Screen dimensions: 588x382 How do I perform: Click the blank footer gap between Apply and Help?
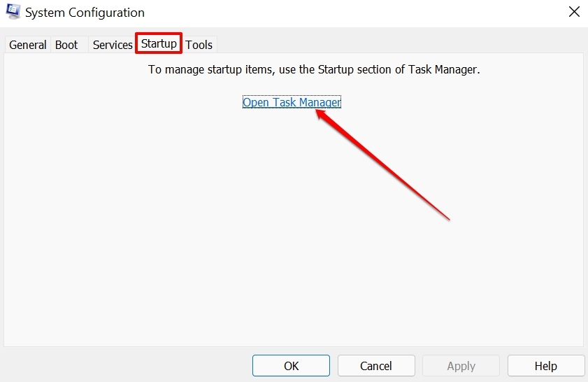[503, 366]
